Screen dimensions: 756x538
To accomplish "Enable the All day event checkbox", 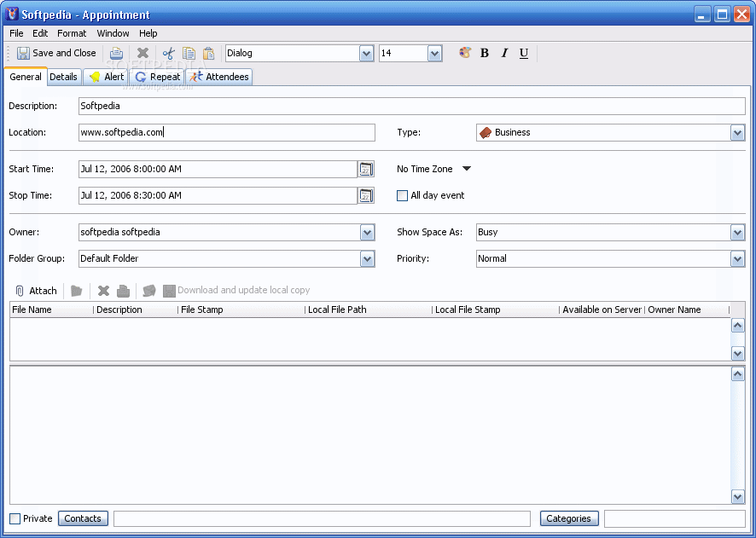I will point(402,195).
